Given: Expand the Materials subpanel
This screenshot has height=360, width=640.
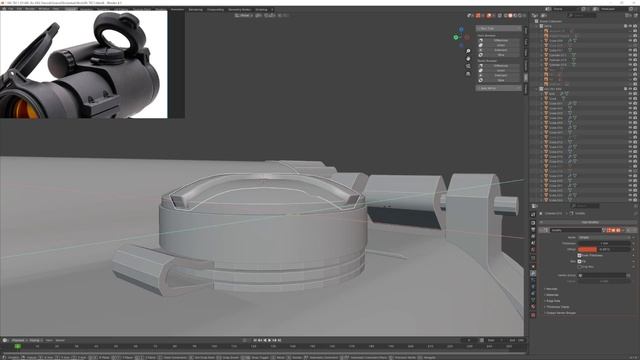Looking at the screenshot, I should (552, 295).
